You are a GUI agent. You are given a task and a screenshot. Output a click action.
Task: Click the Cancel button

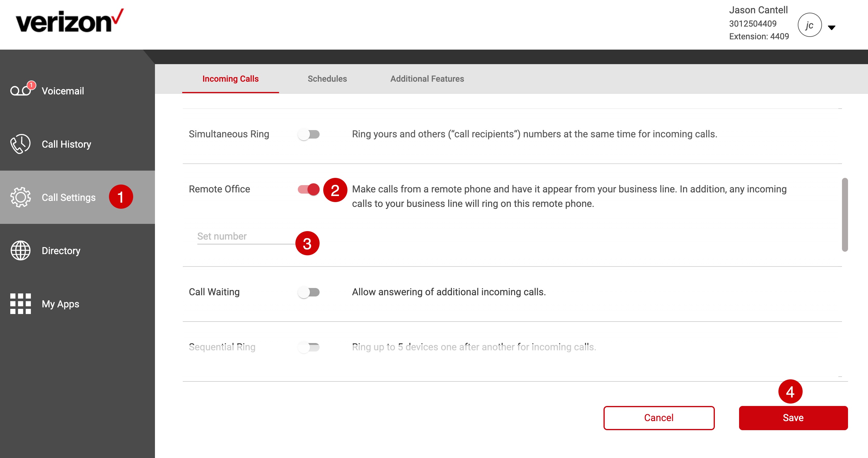(659, 418)
